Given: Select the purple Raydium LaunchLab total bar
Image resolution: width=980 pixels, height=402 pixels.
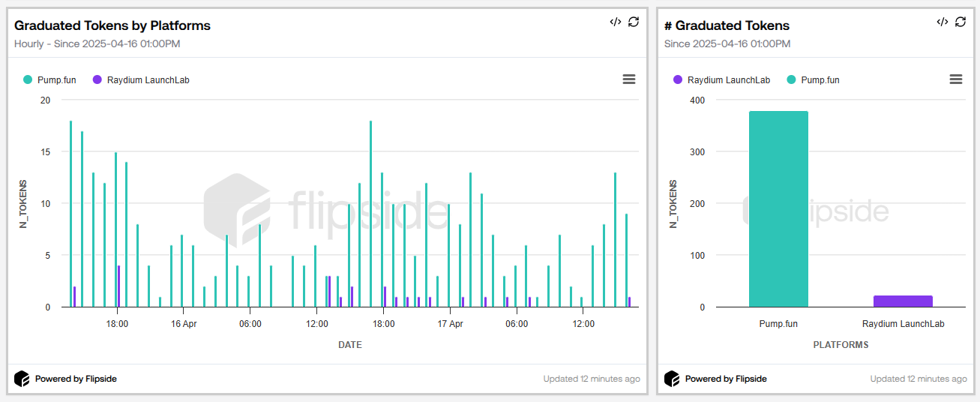Looking at the screenshot, I should point(903,301).
